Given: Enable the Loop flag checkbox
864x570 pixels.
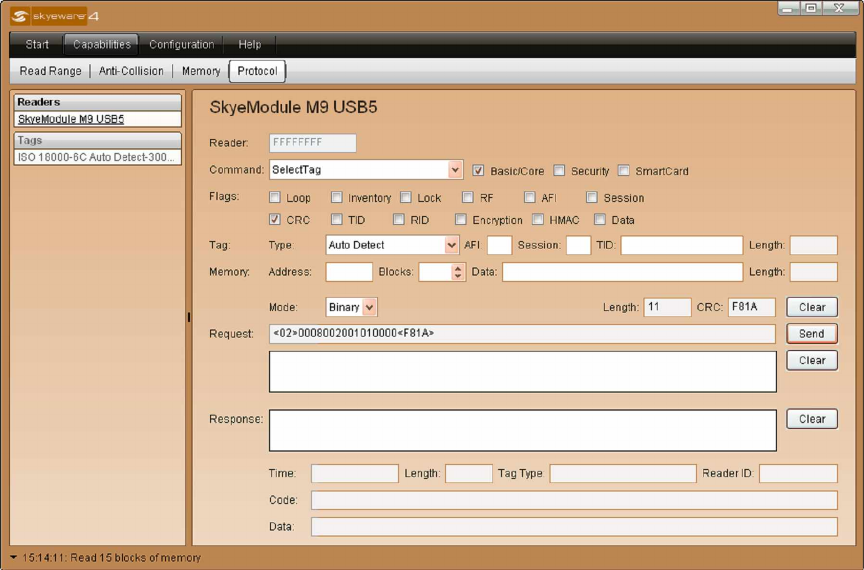Looking at the screenshot, I should pyautogui.click(x=275, y=198).
